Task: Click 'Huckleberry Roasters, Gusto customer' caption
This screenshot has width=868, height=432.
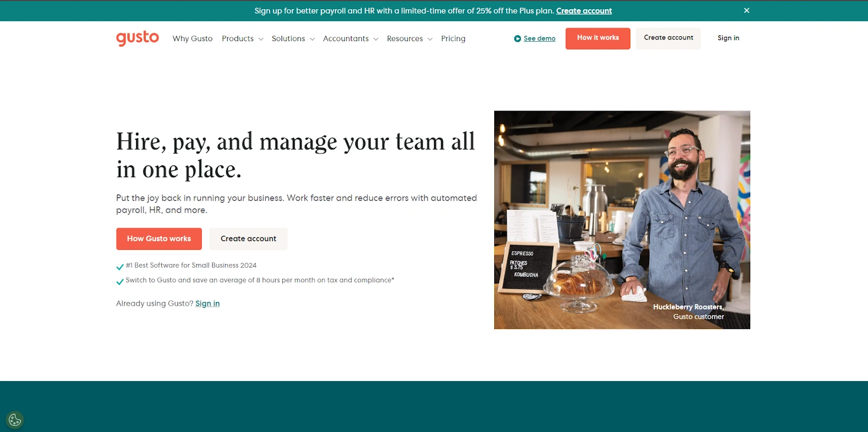Action: click(x=688, y=312)
